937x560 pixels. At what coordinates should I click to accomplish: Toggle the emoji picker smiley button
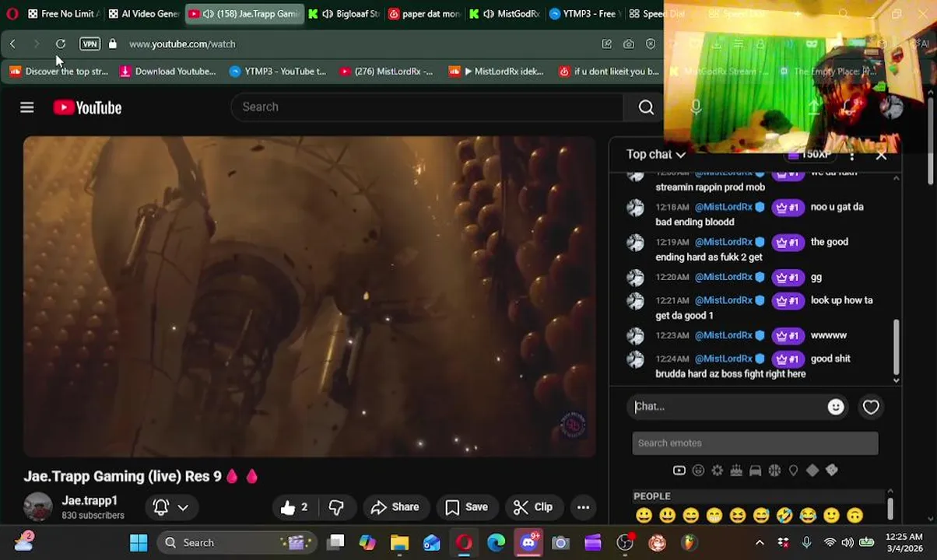click(x=836, y=407)
